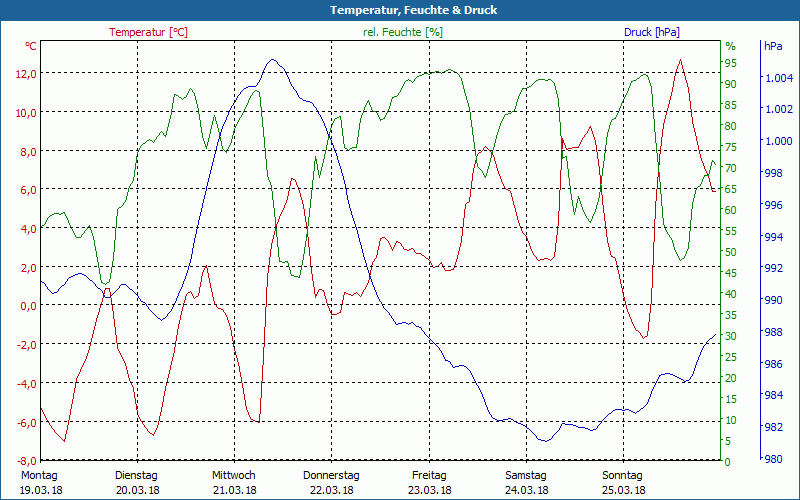The image size is (800, 500).
Task: Select the '6,0' temperature axis value
Action: (29, 190)
